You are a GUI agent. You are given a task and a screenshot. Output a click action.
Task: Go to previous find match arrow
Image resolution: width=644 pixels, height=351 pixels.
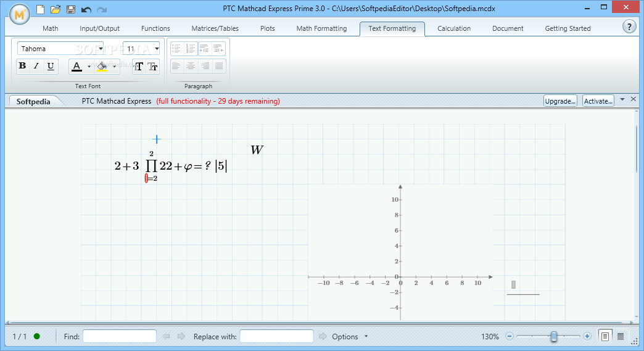point(167,336)
